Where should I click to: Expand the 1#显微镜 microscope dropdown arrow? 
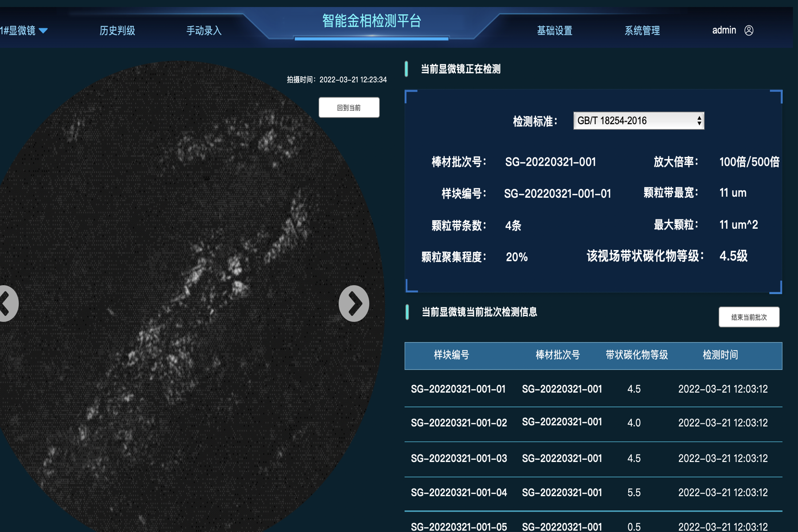(x=43, y=31)
